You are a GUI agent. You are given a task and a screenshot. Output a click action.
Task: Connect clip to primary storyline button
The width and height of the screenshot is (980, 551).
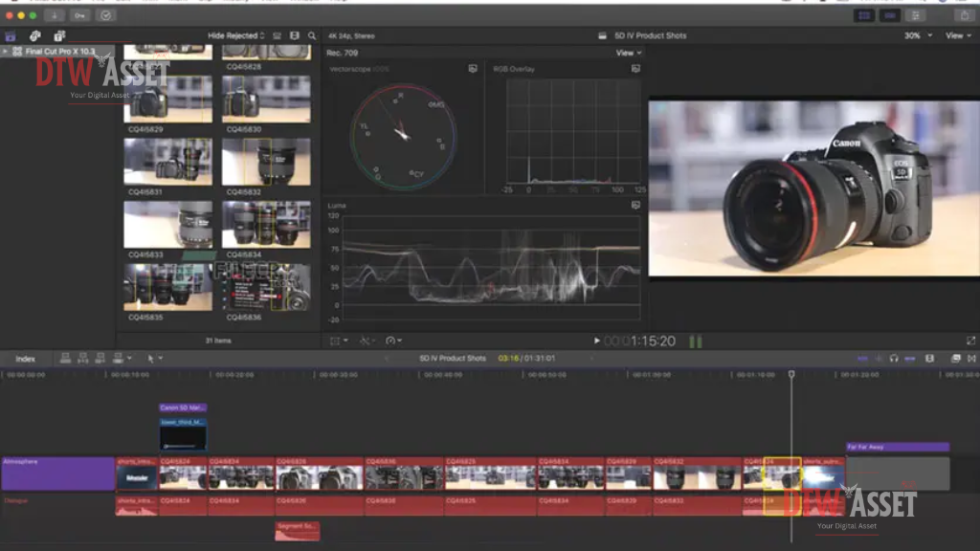(65, 359)
